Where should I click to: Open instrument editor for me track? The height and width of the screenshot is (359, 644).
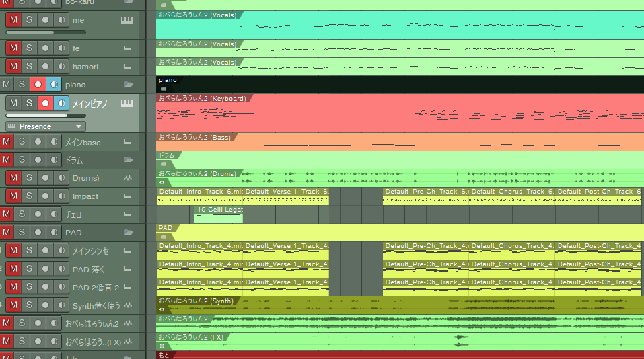(127, 19)
